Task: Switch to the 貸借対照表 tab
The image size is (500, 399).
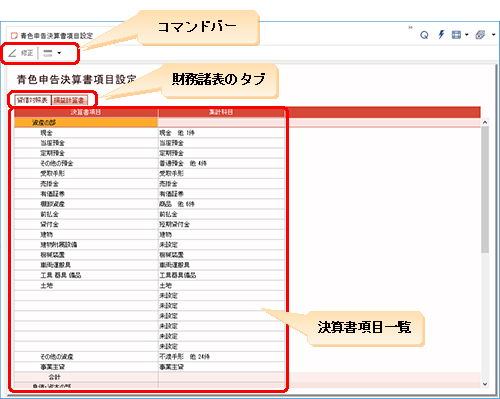Action: click(32, 100)
